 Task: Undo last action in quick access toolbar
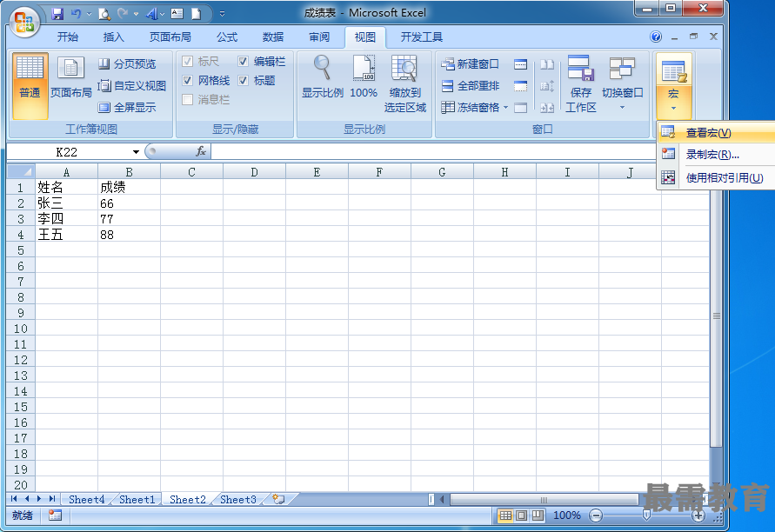point(77,14)
